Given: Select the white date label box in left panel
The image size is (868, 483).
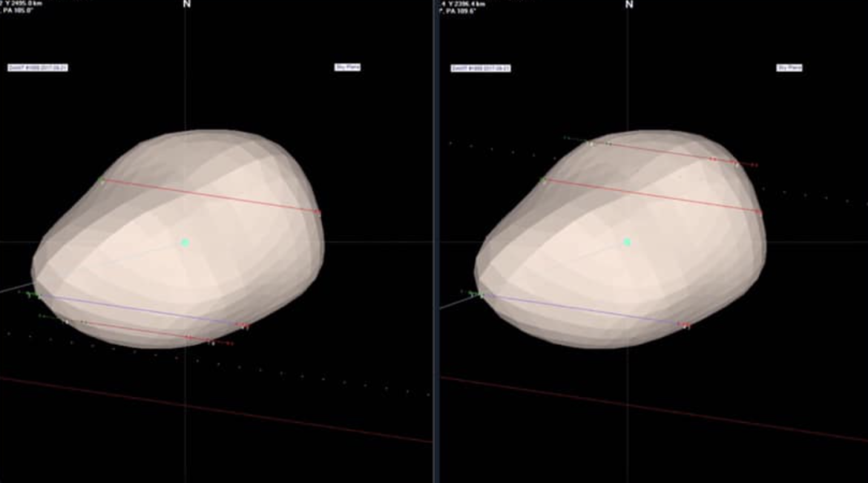Looking at the screenshot, I should pyautogui.click(x=38, y=68).
